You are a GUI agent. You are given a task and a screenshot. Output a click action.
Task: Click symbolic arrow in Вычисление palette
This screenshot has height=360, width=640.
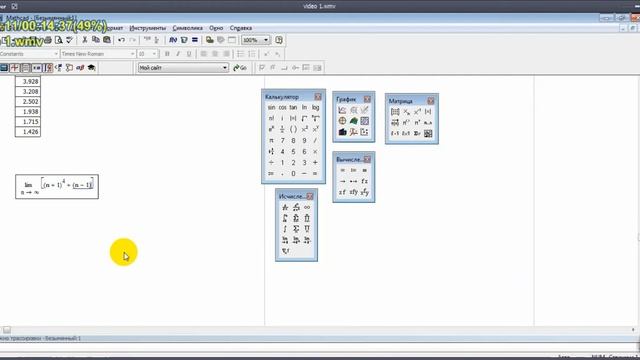pos(342,181)
